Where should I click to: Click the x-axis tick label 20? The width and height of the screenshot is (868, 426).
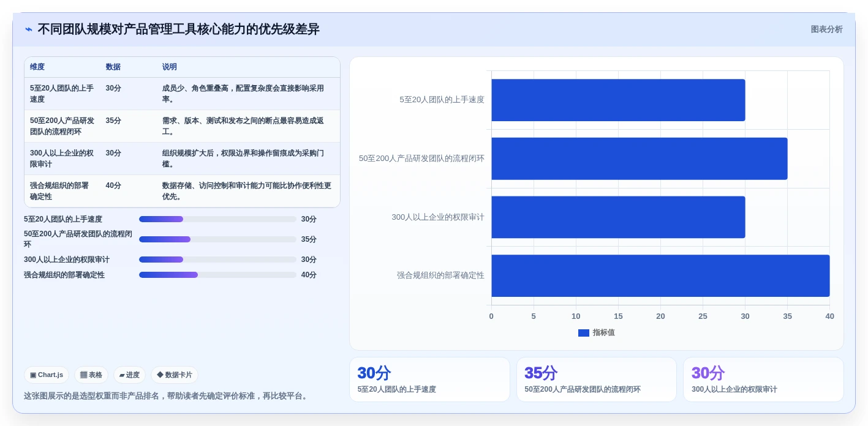pos(660,316)
